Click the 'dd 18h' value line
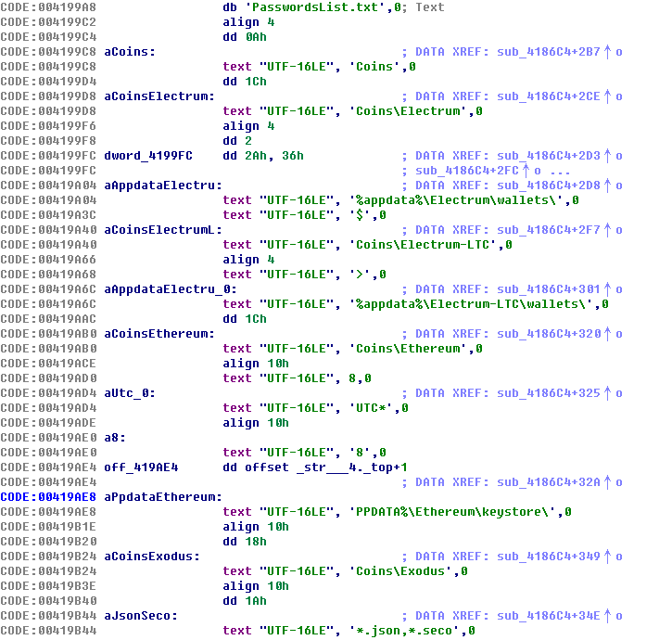Viewport: 672px width, 640px height. pyautogui.click(x=245, y=542)
